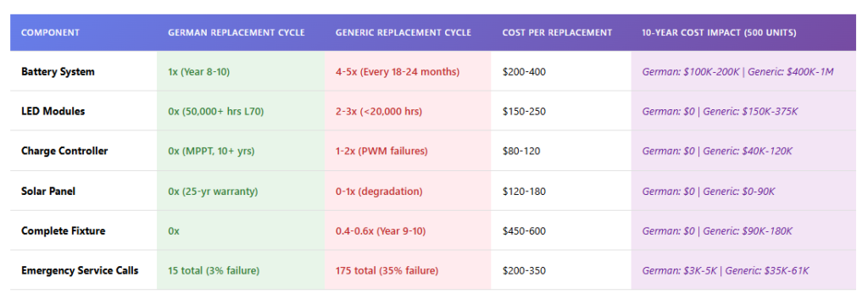The height and width of the screenshot is (305, 868).
Task: Click the cell '0x (MPPT, 10+ yrs)'
Action: click(x=211, y=151)
